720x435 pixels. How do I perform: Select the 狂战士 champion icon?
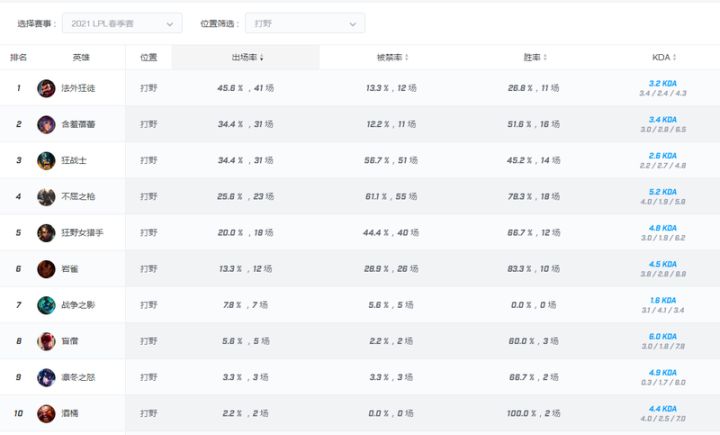[46, 160]
